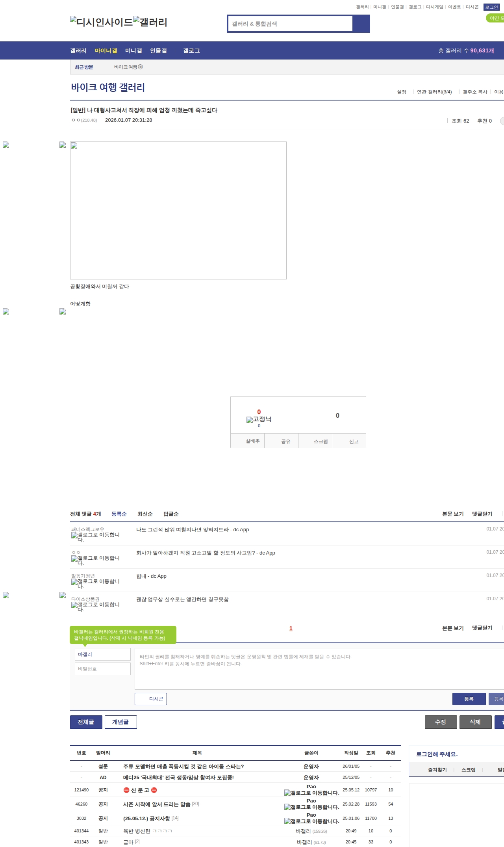This screenshot has height=847, width=504.
Task: Click the 갤러리 logo image beside 디시인사이드
Action: [x=150, y=22]
